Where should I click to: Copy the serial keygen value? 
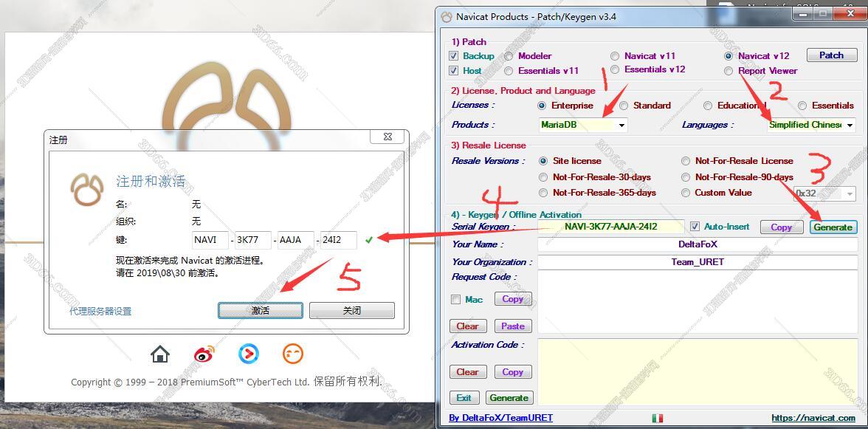click(x=781, y=227)
